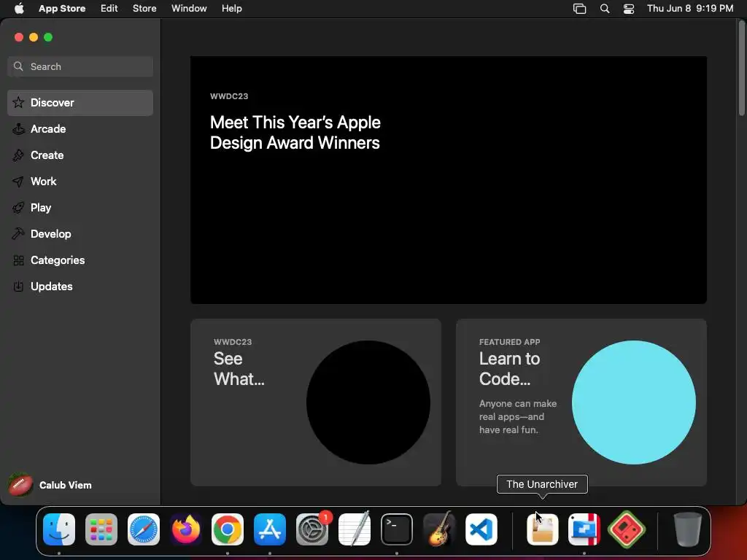Screen dimensions: 747x560
Task: Open the Learn to Code featured card
Action: (x=581, y=402)
